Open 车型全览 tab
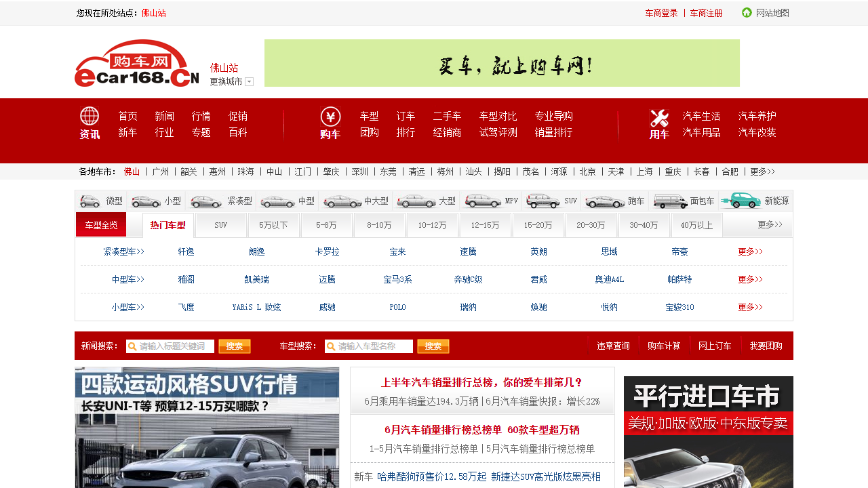The height and width of the screenshot is (488, 868). [101, 225]
